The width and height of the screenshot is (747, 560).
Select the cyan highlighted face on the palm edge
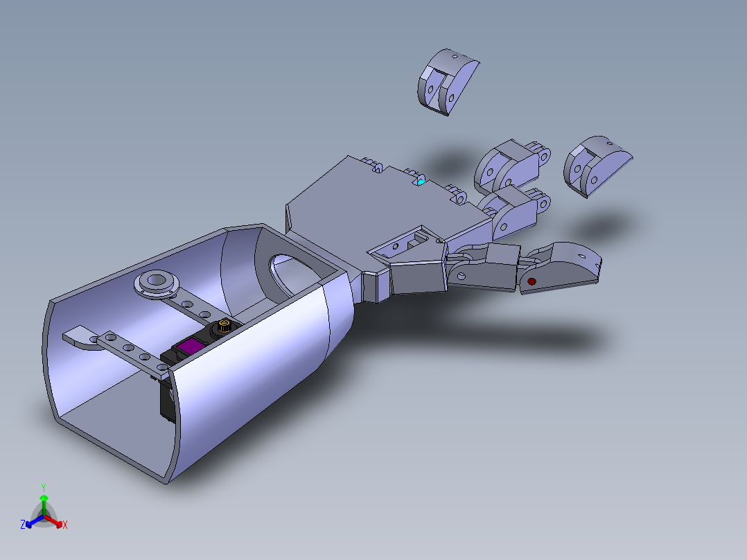click(421, 182)
